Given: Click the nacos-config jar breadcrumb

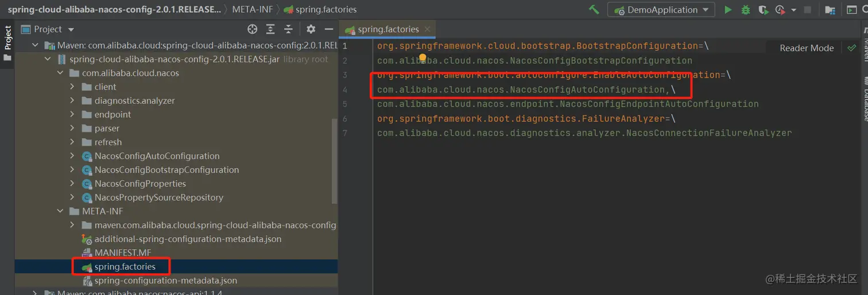Looking at the screenshot, I should tap(114, 10).
